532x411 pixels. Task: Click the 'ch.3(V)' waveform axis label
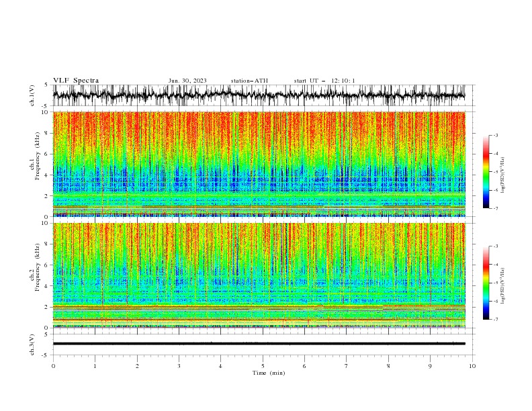point(32,345)
